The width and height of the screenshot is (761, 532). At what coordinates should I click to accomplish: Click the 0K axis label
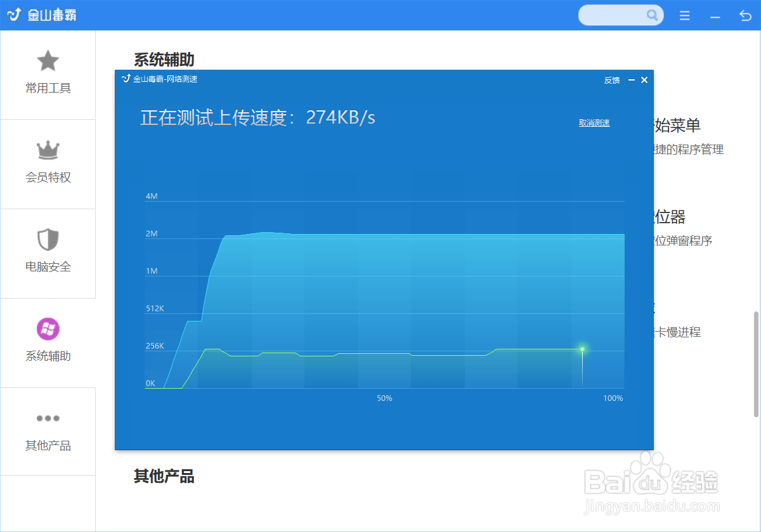coord(150,384)
